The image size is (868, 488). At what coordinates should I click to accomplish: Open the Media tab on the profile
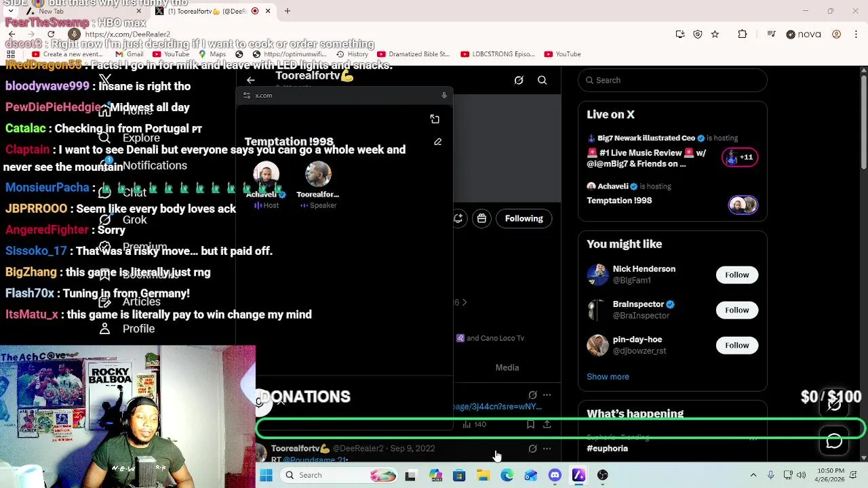pos(507,367)
